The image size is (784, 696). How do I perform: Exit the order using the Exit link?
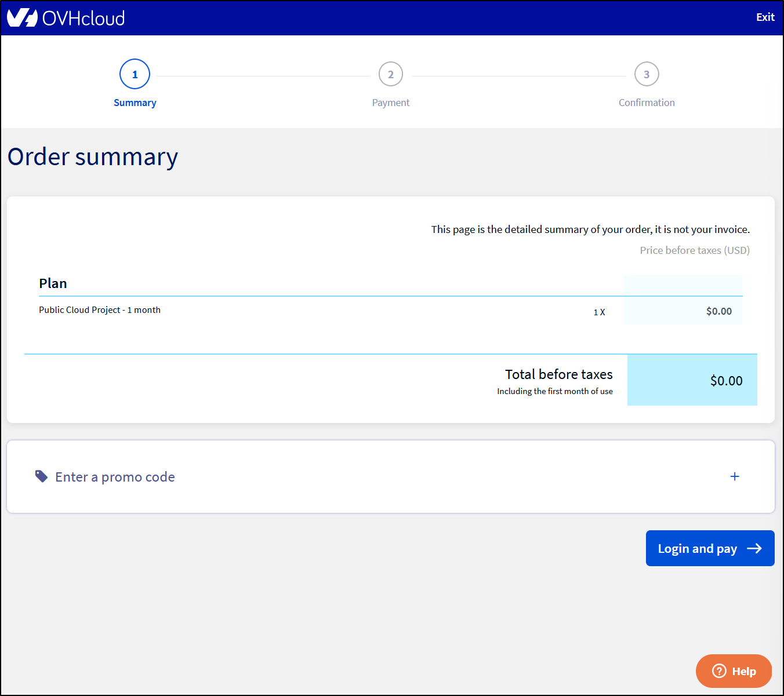765,17
